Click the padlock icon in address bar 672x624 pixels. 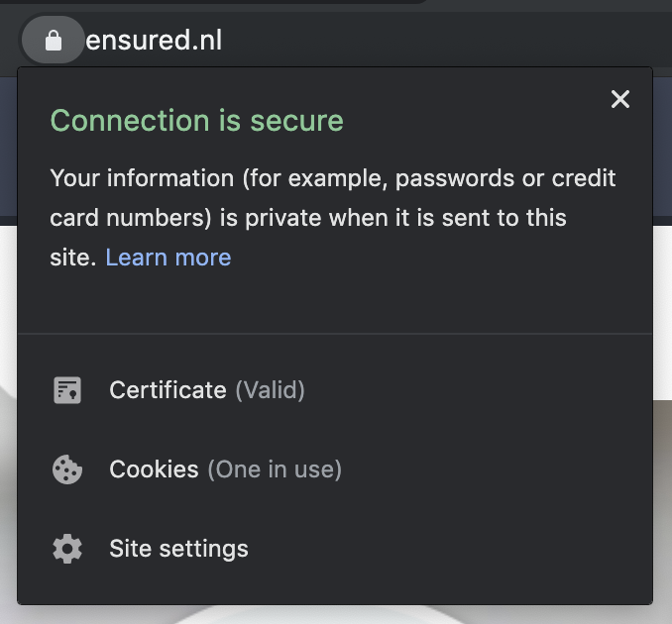click(x=54, y=41)
